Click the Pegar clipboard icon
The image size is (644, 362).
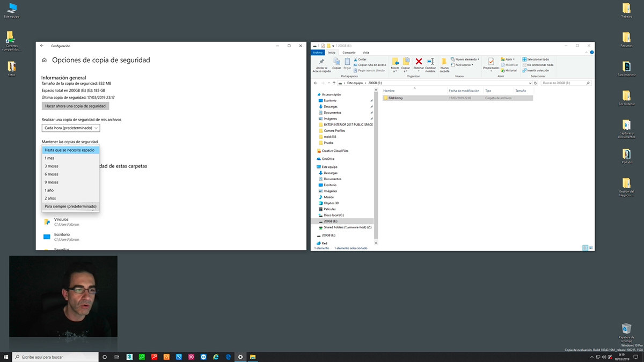pos(347,62)
